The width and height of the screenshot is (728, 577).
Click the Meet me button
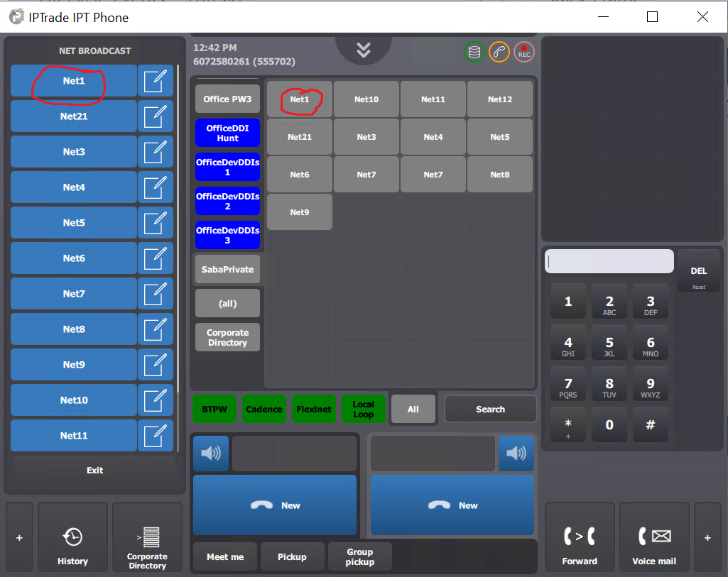[225, 556]
